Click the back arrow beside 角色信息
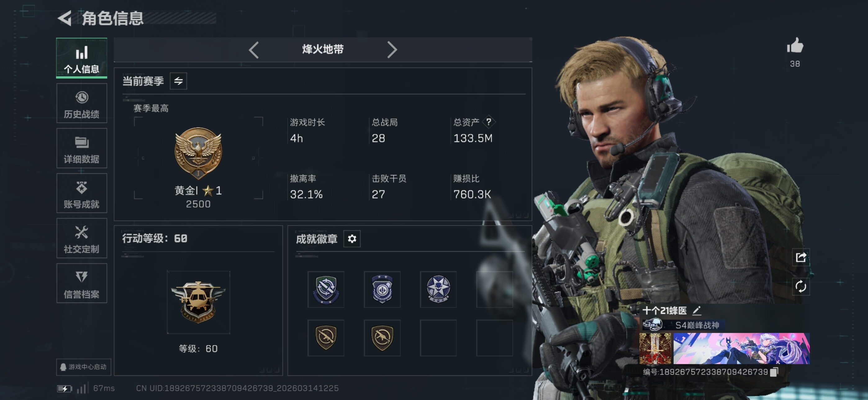Image resolution: width=868 pixels, height=400 pixels. tap(65, 18)
